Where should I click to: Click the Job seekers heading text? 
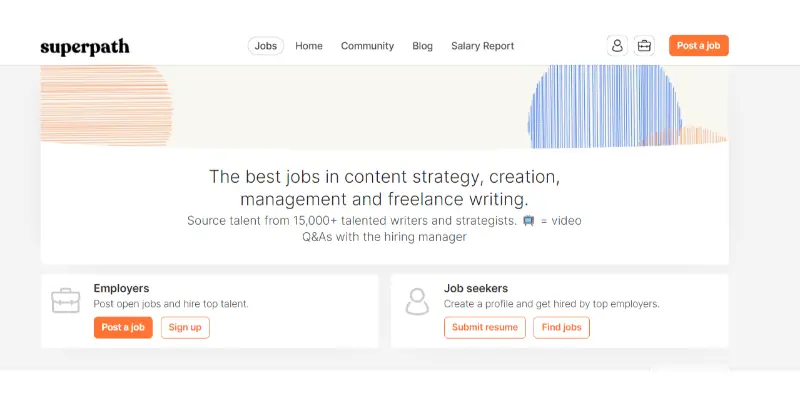click(x=476, y=288)
